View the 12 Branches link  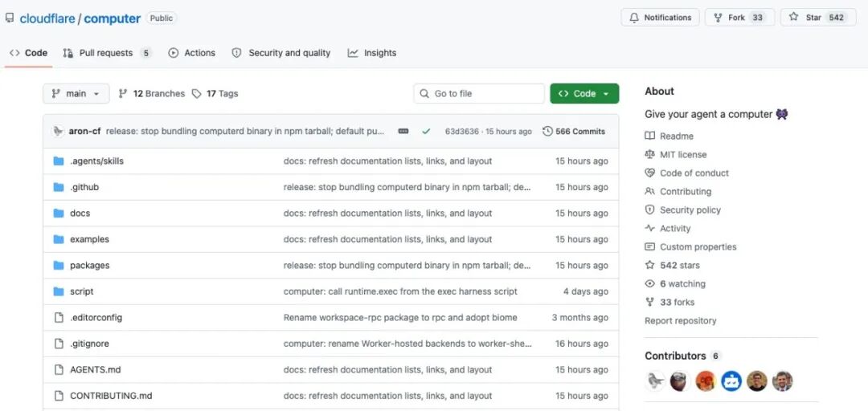pos(152,93)
